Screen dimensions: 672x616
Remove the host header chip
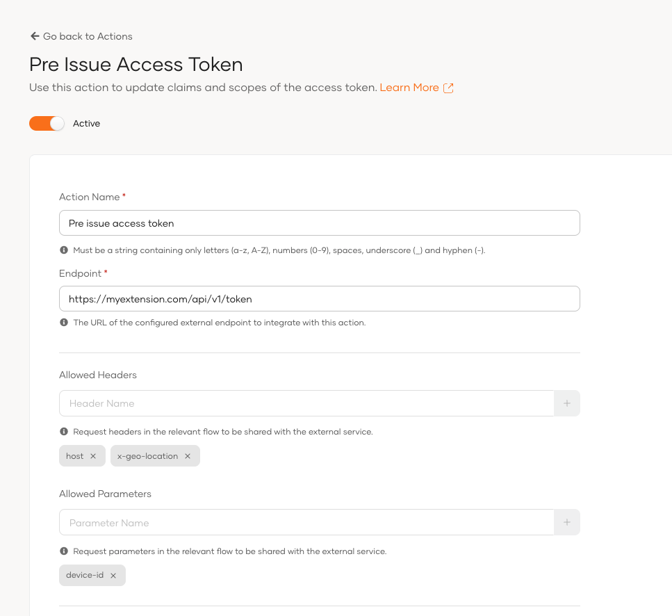point(95,455)
